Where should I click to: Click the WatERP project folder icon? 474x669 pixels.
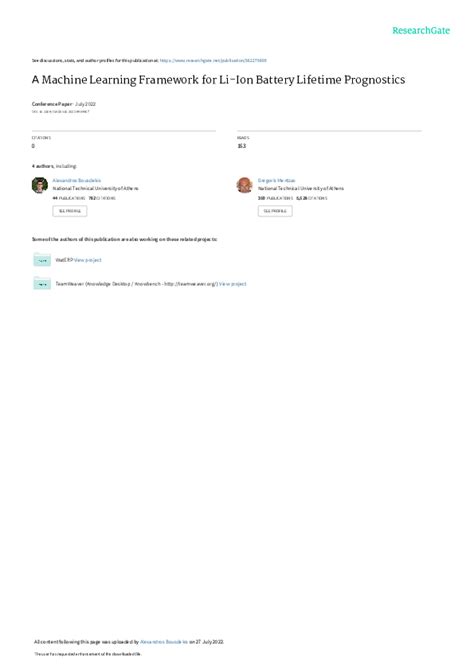point(42,259)
